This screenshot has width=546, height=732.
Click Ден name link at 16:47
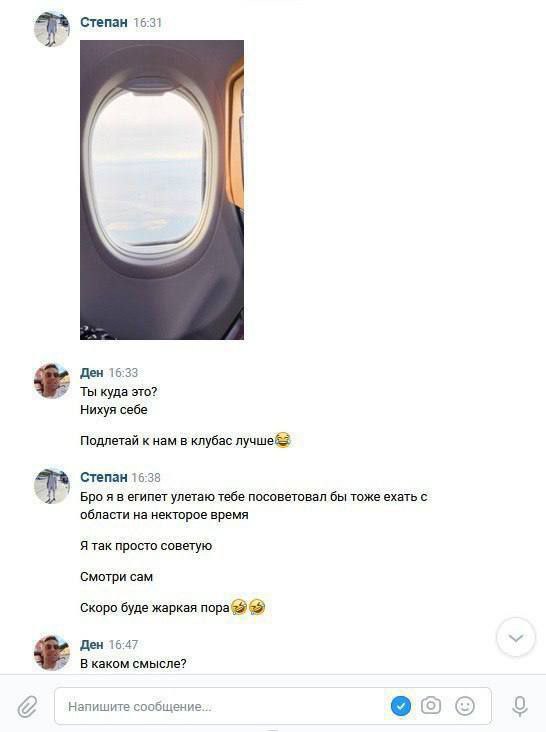(91, 644)
